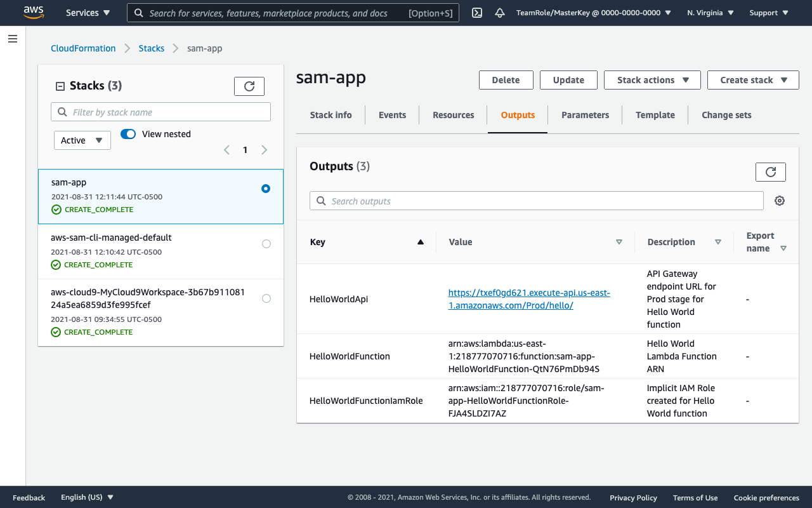The width and height of the screenshot is (812, 508).
Task: Click the IAM role ARN value
Action: 527,401
